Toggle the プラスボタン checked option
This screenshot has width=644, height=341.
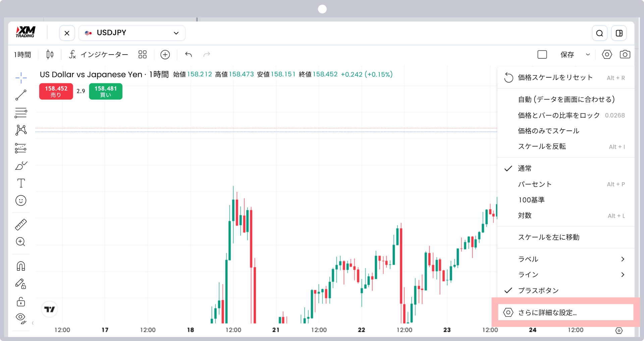point(566,290)
